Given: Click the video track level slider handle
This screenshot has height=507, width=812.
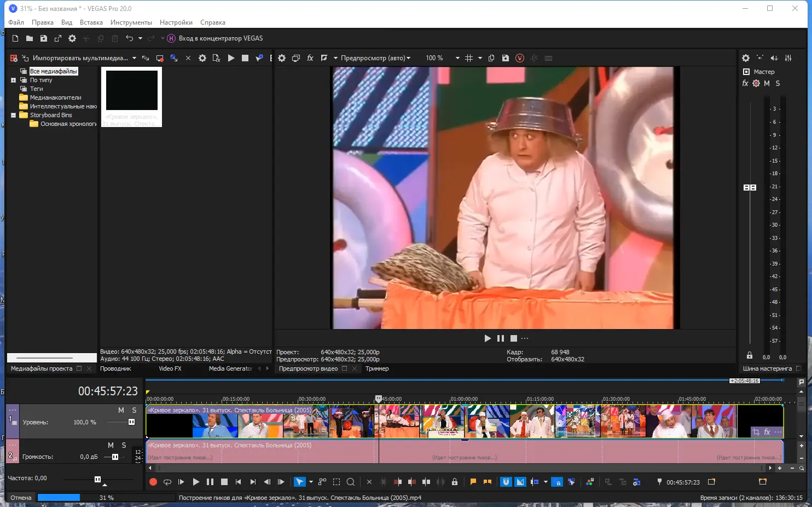Looking at the screenshot, I should point(131,422).
